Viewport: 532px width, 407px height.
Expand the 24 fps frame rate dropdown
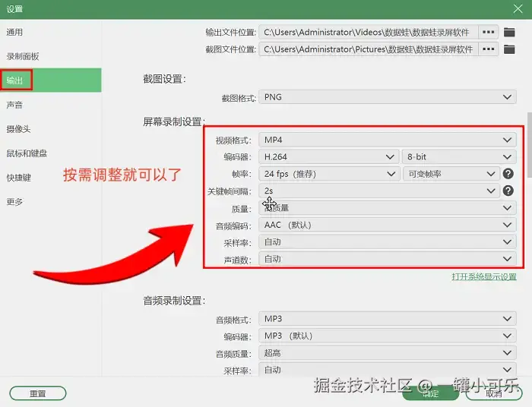pos(329,174)
